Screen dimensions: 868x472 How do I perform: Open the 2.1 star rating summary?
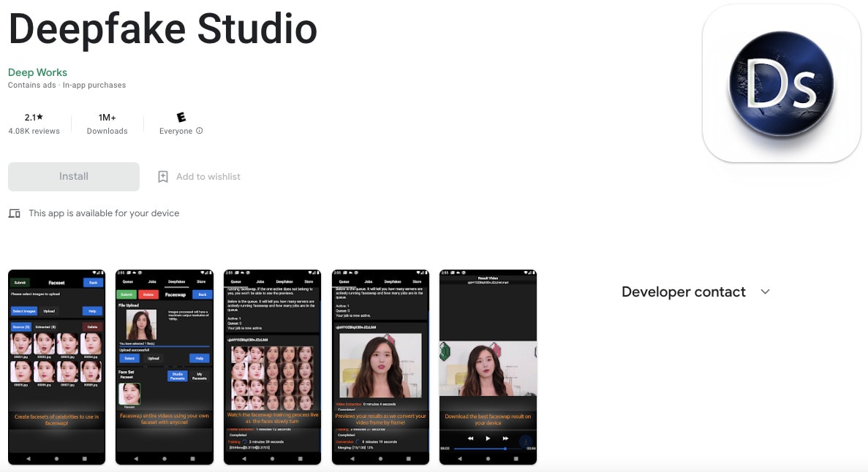tap(34, 118)
